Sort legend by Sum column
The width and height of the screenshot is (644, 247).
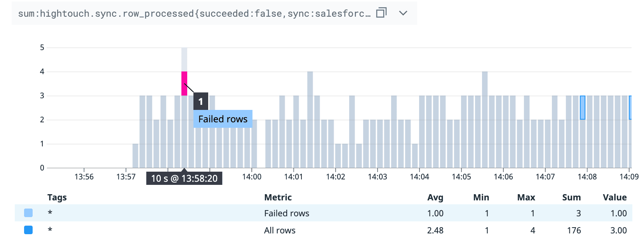click(x=571, y=197)
